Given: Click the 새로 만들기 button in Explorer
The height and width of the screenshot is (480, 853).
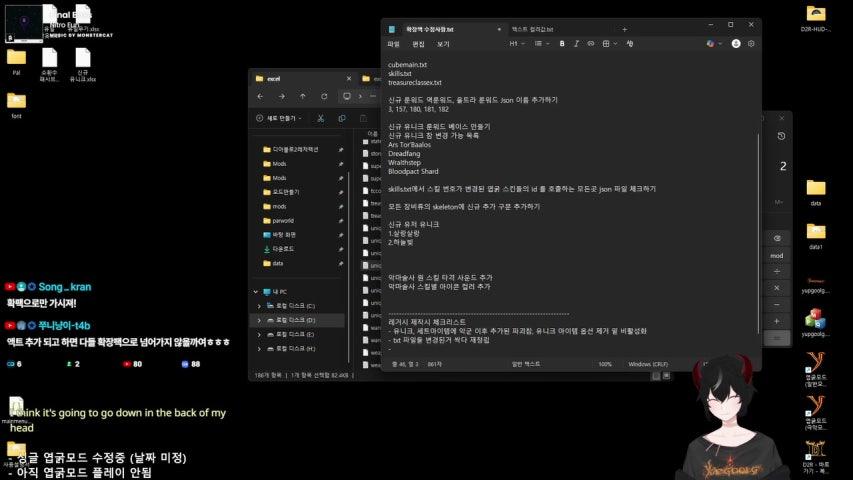Looking at the screenshot, I should [280, 118].
